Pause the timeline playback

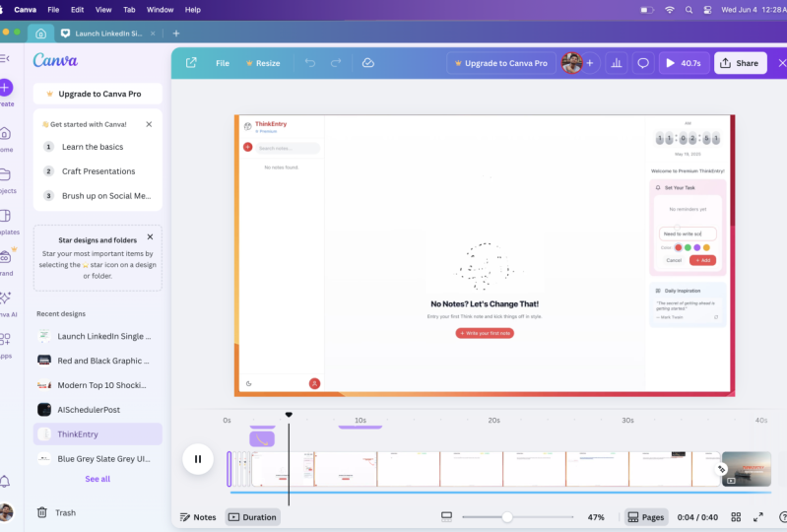[198, 459]
